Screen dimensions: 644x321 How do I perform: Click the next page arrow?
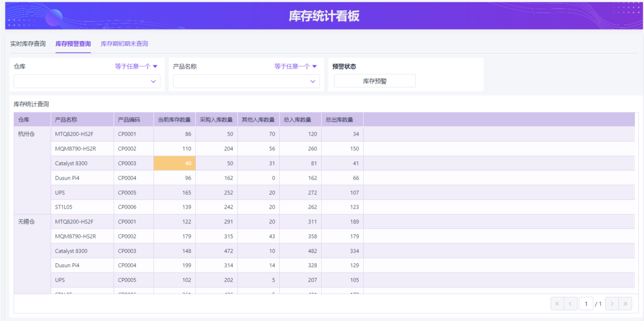click(612, 304)
